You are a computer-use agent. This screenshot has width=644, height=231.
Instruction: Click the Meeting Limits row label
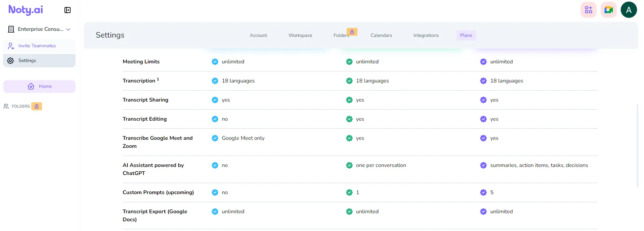tap(141, 62)
